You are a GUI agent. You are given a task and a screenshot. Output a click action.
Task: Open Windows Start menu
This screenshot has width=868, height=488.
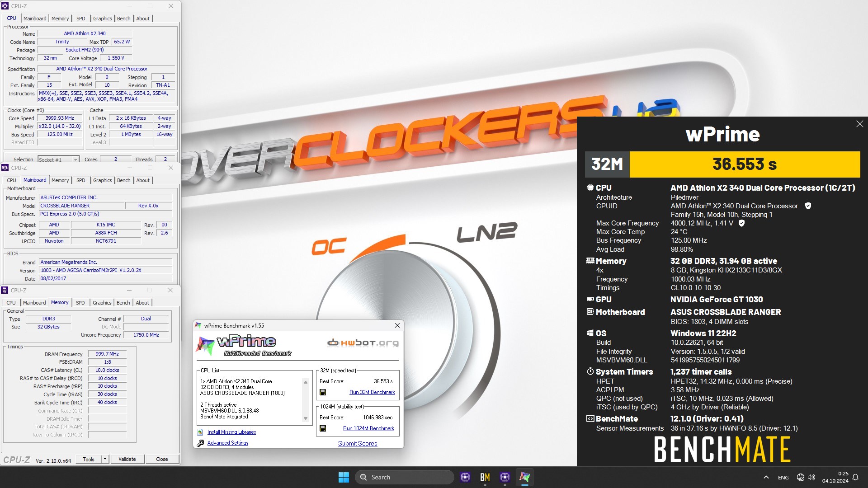344,477
